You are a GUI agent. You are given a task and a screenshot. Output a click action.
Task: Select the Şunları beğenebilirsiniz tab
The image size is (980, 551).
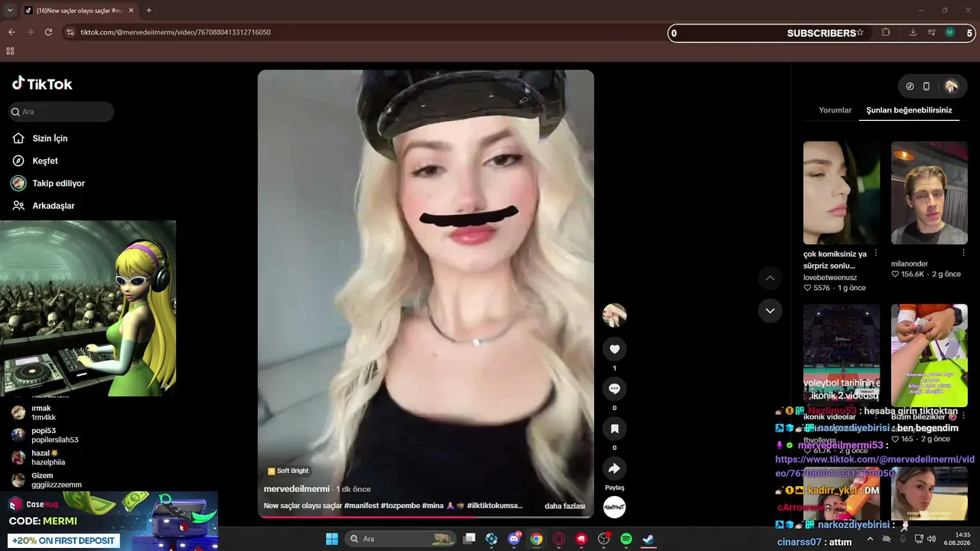tap(909, 110)
